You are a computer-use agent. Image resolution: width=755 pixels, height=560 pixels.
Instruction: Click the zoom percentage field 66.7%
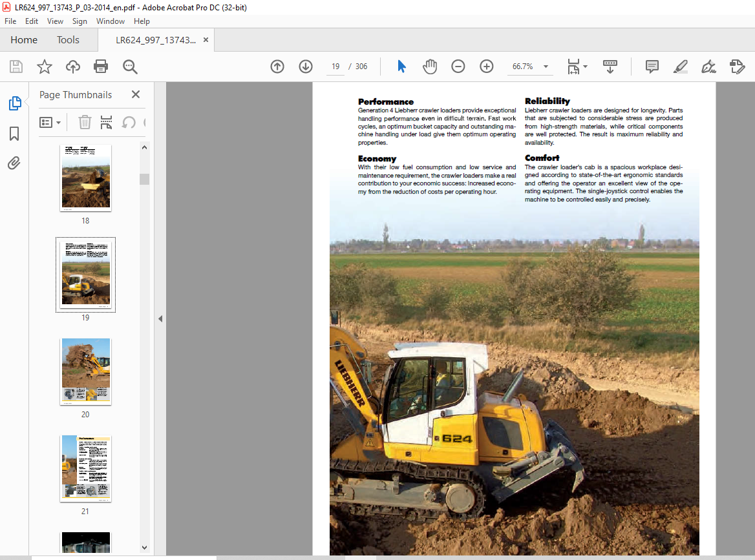[523, 67]
